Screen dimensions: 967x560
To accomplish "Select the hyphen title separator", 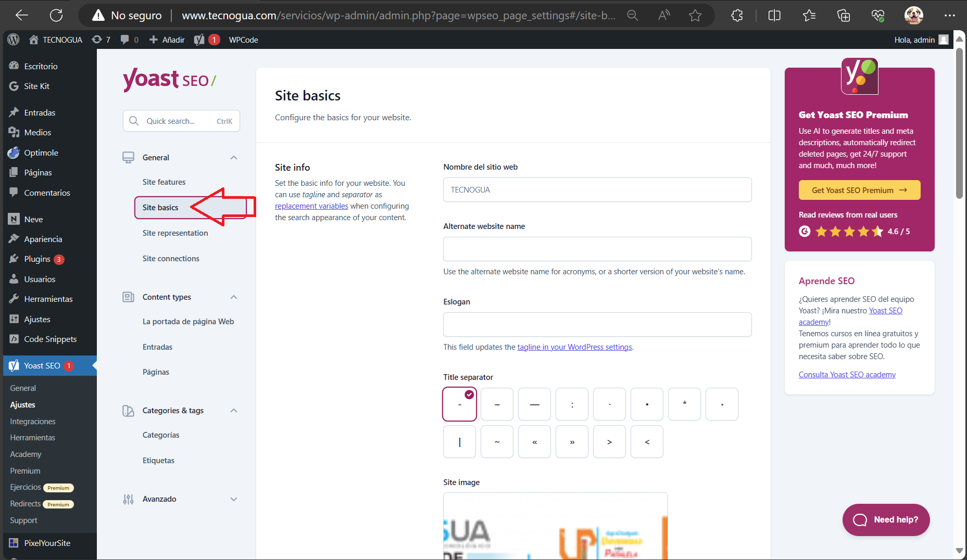I will pos(459,404).
